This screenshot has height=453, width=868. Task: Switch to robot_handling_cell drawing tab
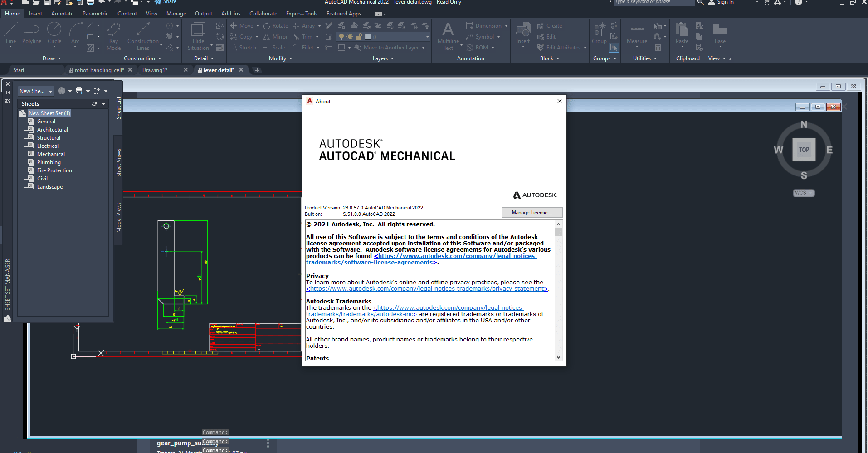[x=99, y=70]
